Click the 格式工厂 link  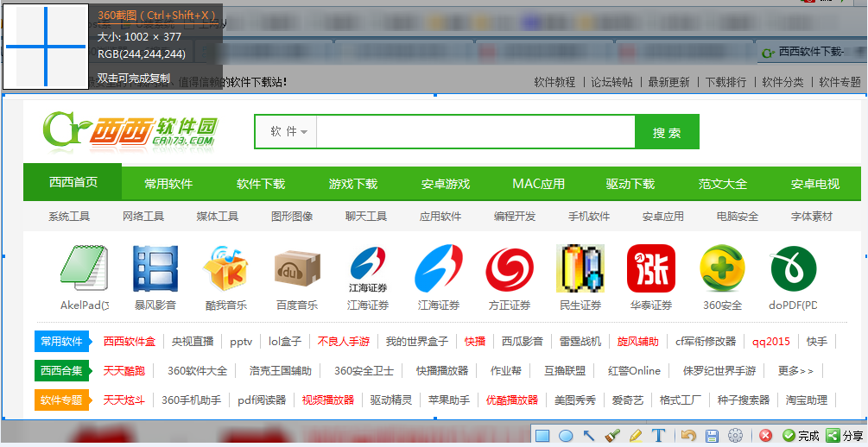point(681,400)
